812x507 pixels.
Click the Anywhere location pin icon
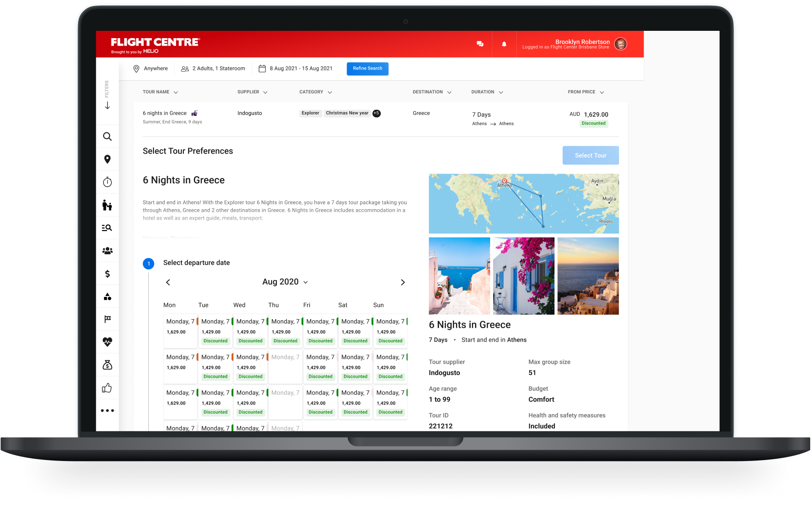(136, 69)
